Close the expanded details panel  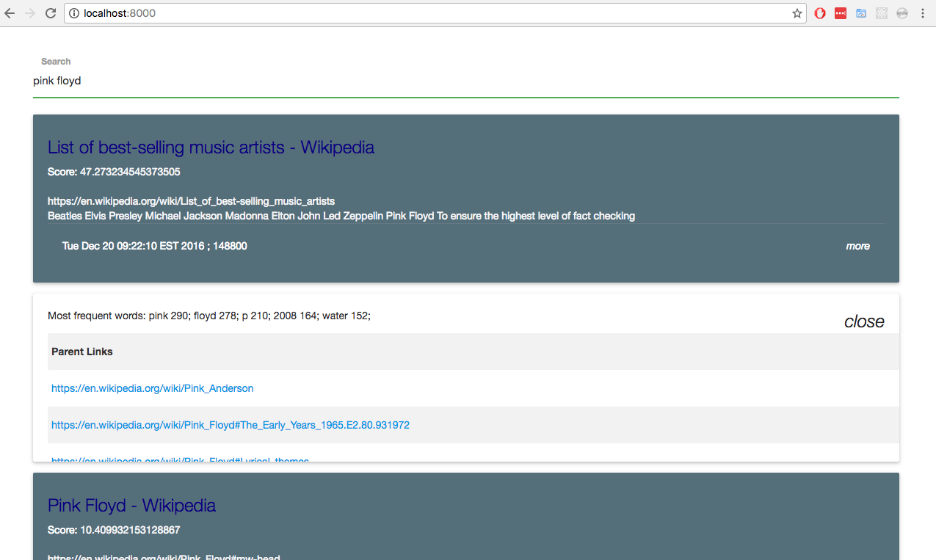pyautogui.click(x=864, y=321)
